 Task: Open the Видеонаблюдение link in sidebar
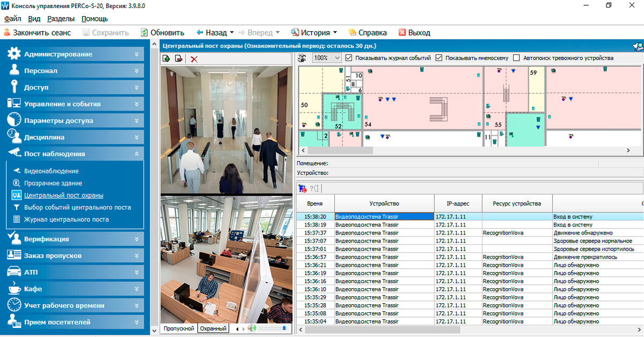click(52, 171)
